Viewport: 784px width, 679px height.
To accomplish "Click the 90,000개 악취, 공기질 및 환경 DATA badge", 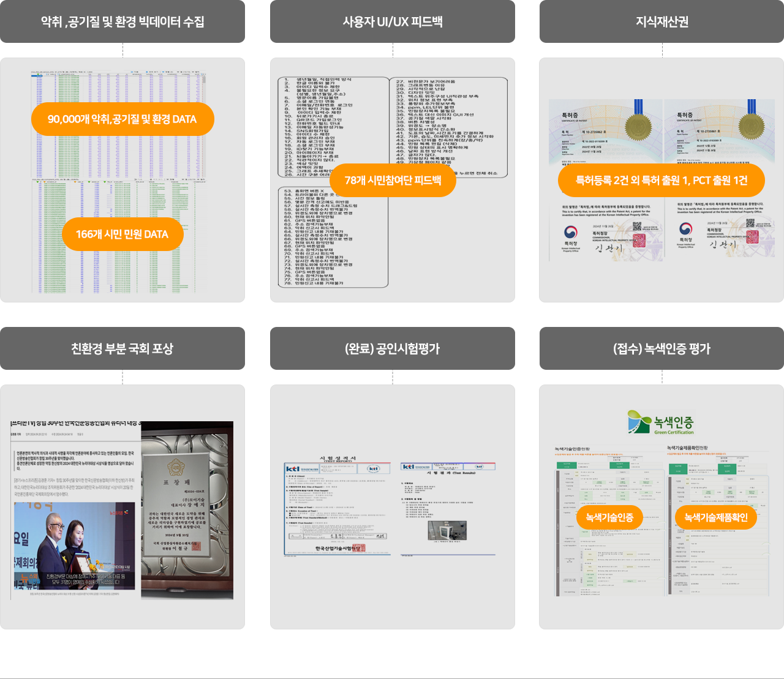I will coord(123,119).
